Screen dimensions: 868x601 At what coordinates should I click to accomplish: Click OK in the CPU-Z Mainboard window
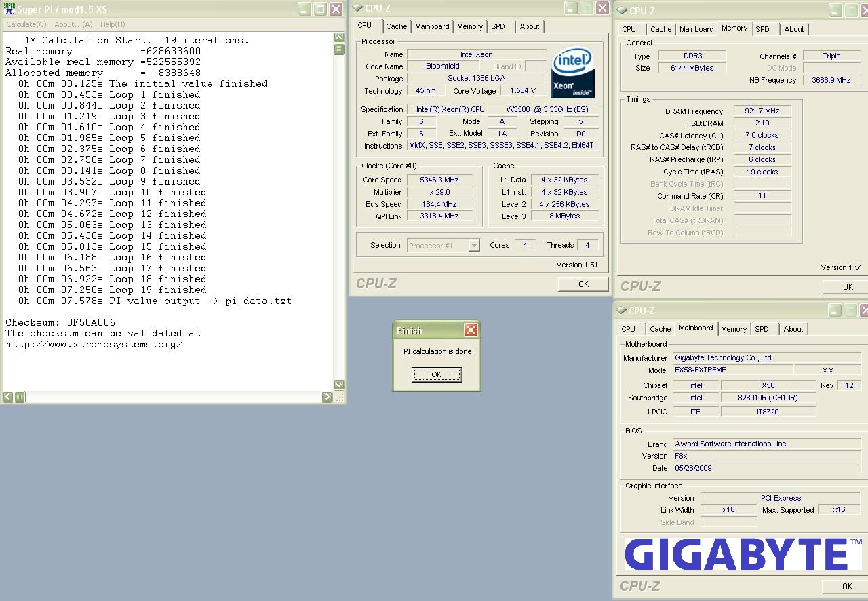[846, 587]
